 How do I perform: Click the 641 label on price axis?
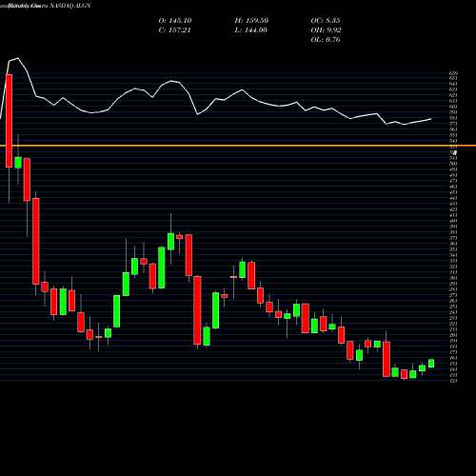(x=453, y=84)
